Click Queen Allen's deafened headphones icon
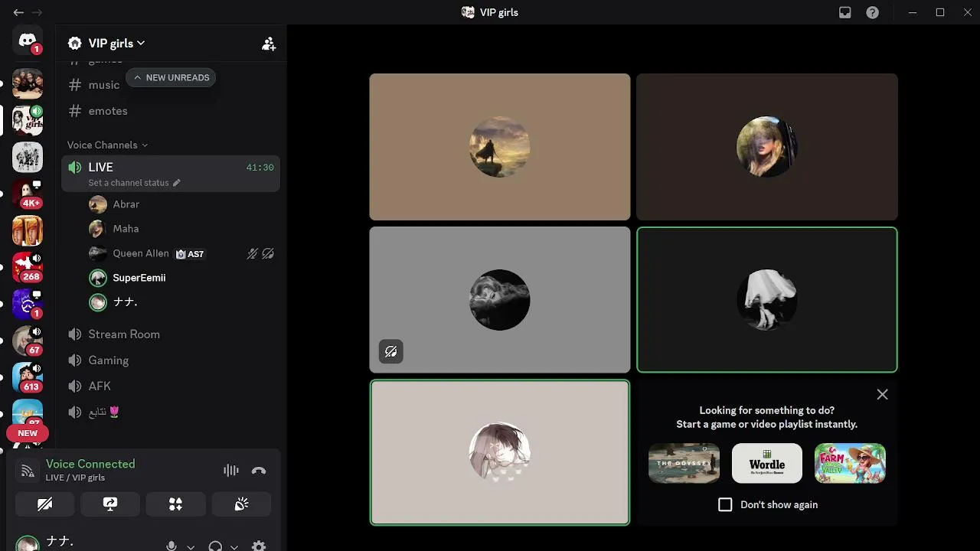 (268, 253)
